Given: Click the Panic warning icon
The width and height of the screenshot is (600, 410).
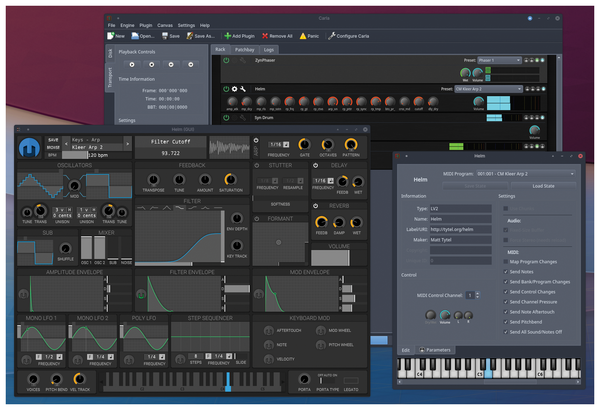Looking at the screenshot, I should click(303, 36).
